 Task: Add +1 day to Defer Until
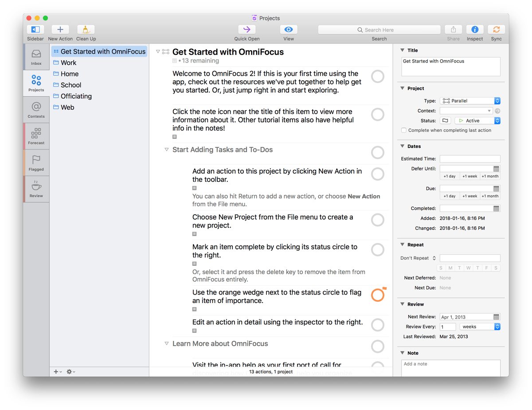click(450, 176)
